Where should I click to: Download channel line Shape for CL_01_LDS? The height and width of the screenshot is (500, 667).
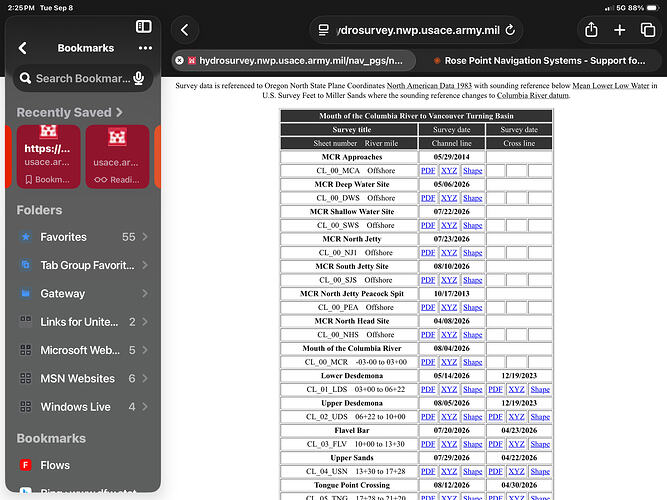[x=473, y=389]
